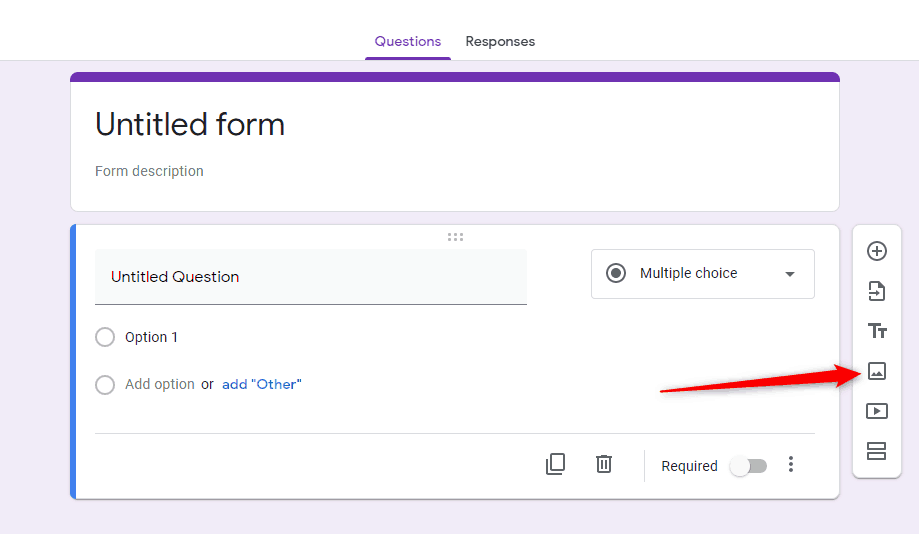This screenshot has width=919, height=534.
Task: Open the Multiple choice question type dropdown
Action: [702, 274]
